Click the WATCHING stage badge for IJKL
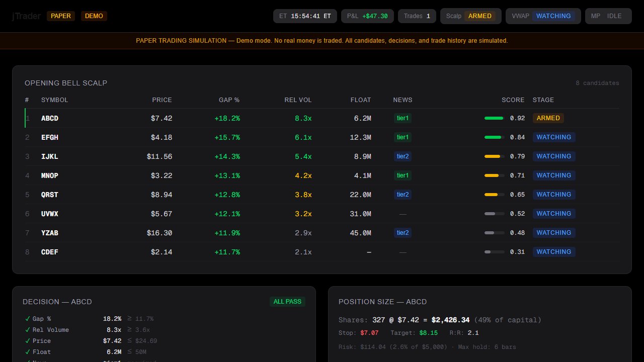 [554, 156]
